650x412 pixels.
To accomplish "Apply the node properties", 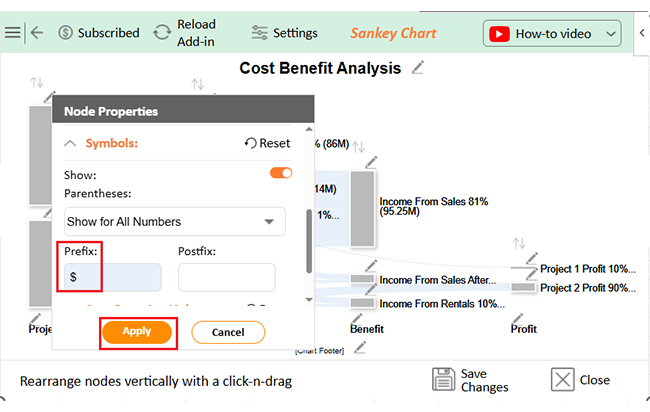I will (137, 332).
